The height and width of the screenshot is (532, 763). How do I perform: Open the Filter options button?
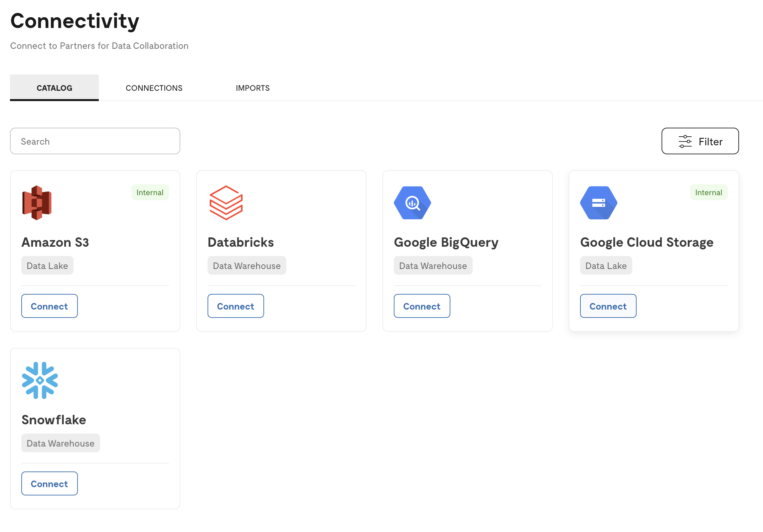point(700,141)
